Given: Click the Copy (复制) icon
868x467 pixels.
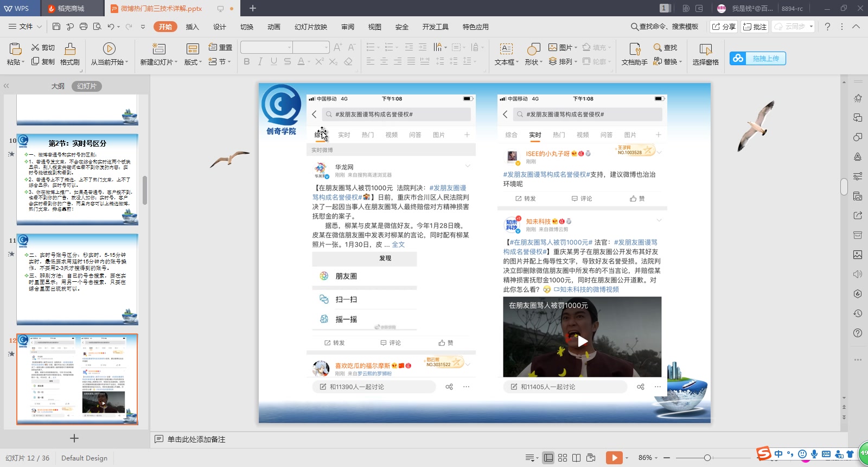Looking at the screenshot, I should point(35,61).
